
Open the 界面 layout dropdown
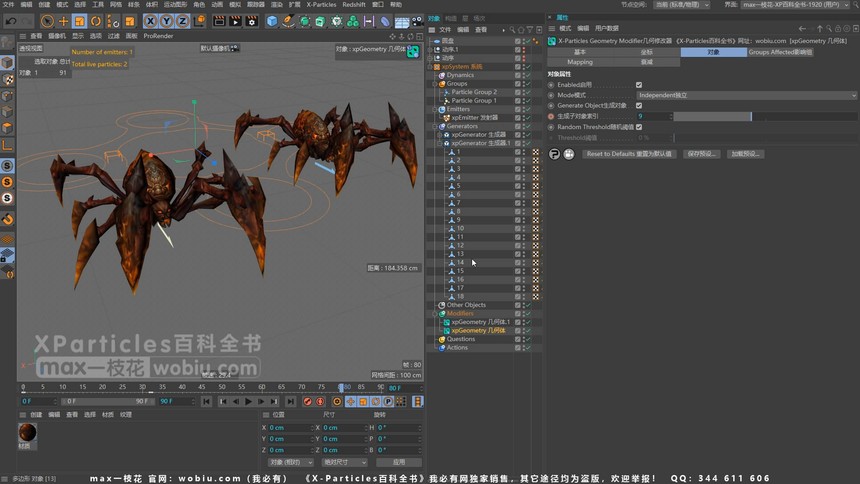[796, 4]
